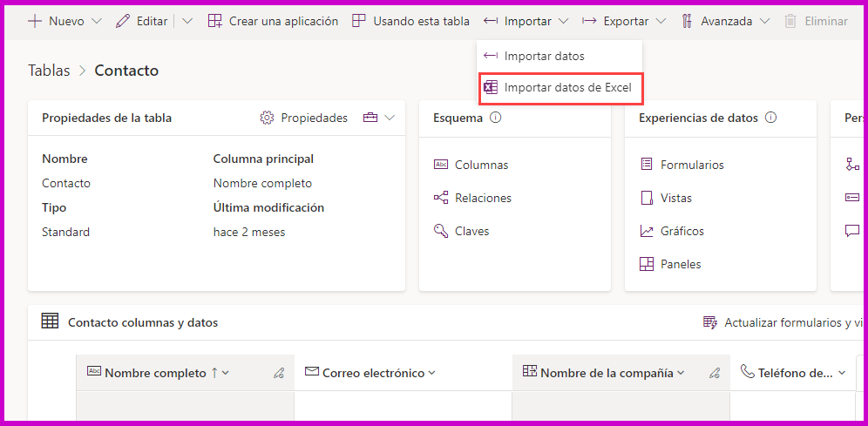Open Usando esta tabla from toolbar

410,21
